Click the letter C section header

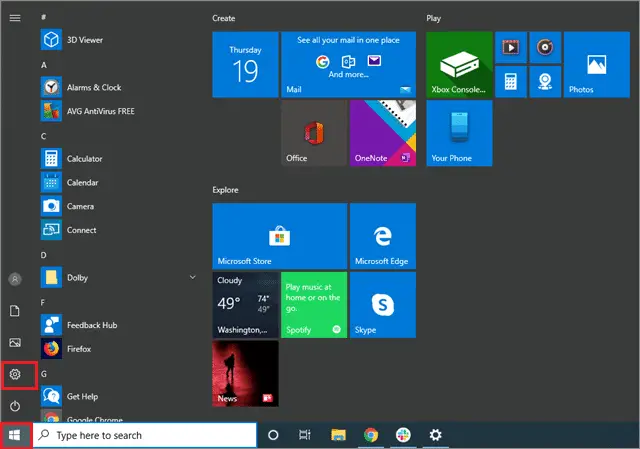pos(43,136)
